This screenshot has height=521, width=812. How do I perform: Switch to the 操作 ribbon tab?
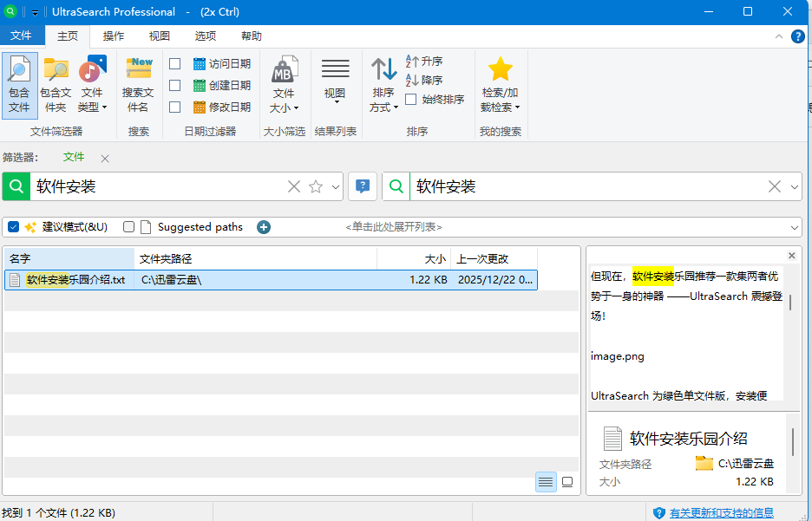(x=114, y=36)
